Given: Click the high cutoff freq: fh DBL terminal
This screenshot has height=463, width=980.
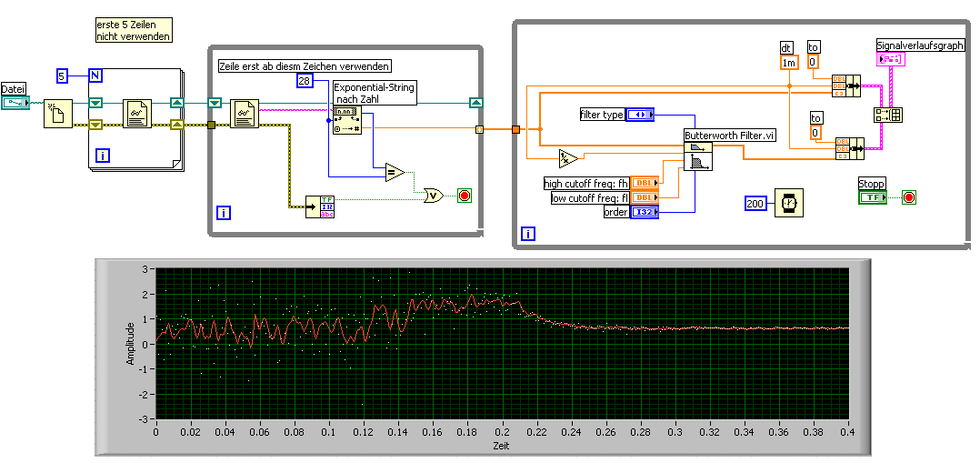Looking at the screenshot, I should pyautogui.click(x=645, y=183).
